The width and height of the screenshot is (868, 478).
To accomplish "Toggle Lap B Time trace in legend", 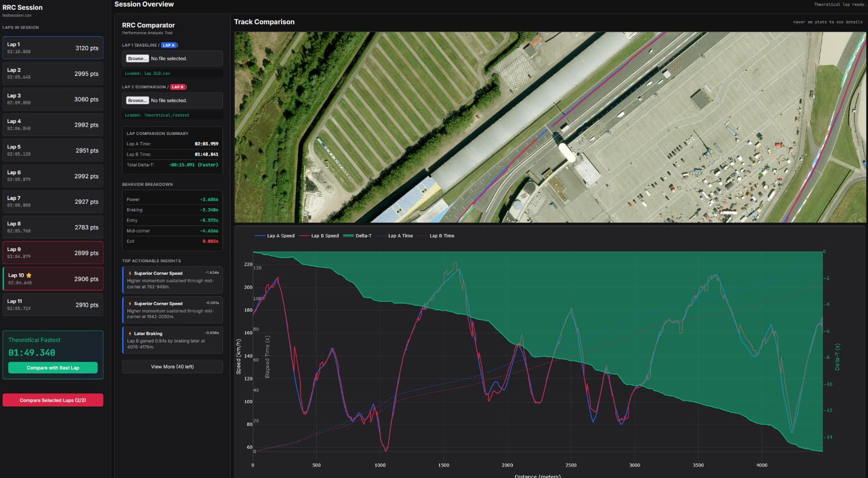I will click(x=442, y=236).
